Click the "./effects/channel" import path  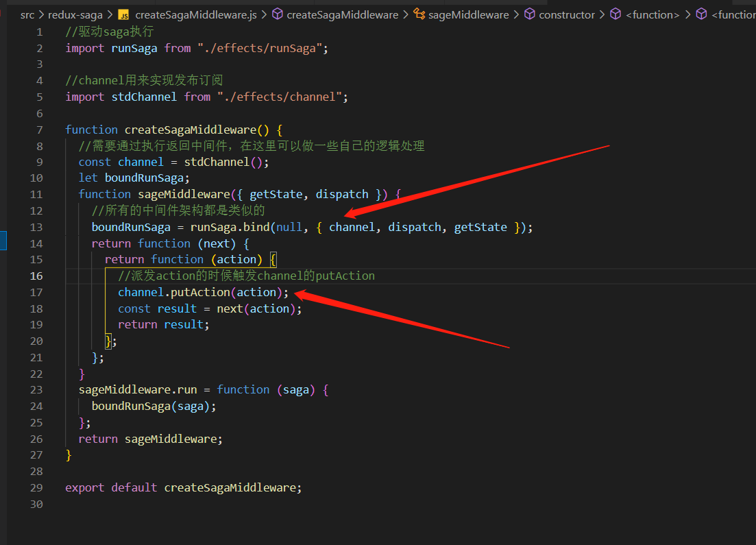(280, 97)
